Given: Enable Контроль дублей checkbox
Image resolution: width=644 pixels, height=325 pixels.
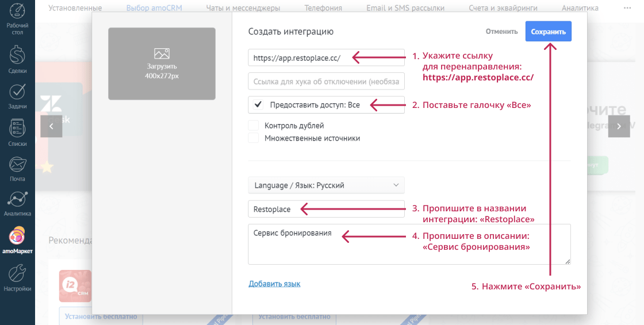Looking at the screenshot, I should tap(254, 126).
